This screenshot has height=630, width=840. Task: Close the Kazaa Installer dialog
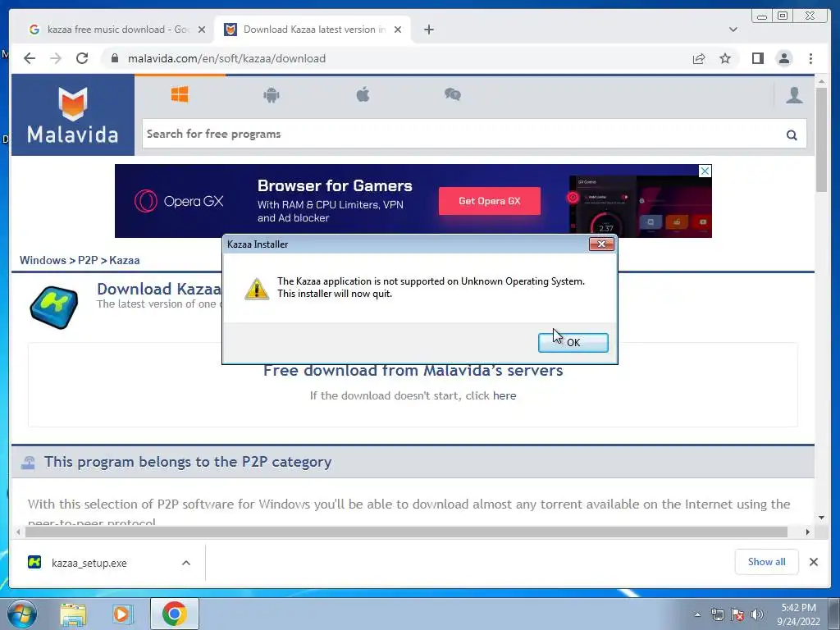[601, 244]
